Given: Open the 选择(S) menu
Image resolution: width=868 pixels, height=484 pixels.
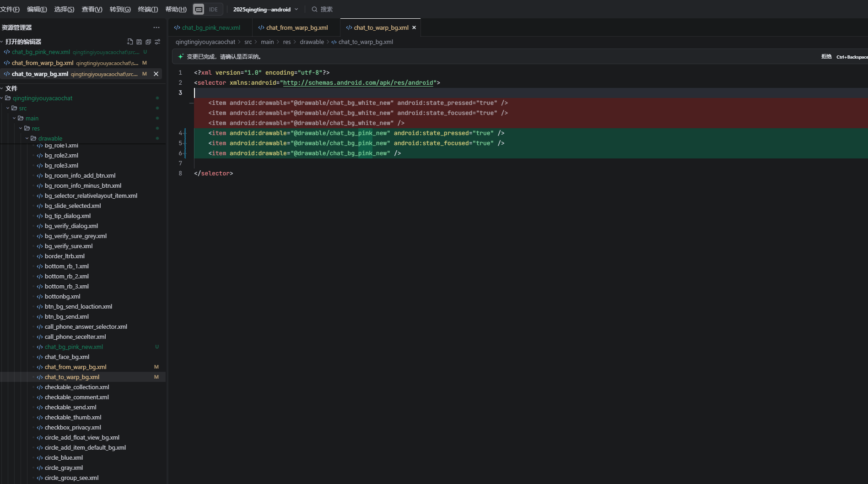Looking at the screenshot, I should coord(64,9).
